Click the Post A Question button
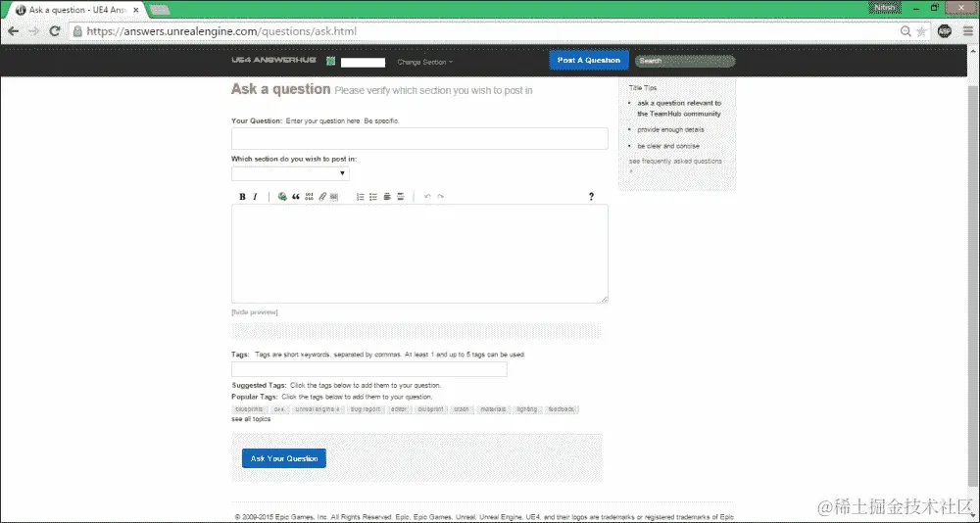 tap(589, 60)
